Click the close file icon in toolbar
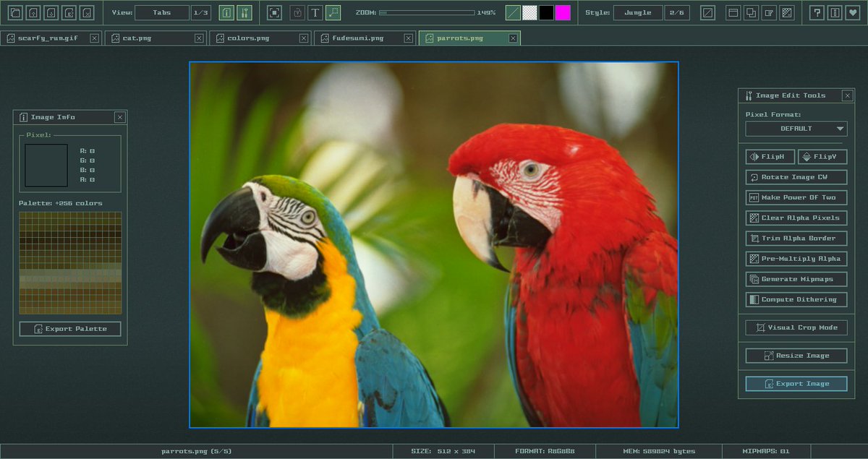868x459 pixels. tap(87, 12)
